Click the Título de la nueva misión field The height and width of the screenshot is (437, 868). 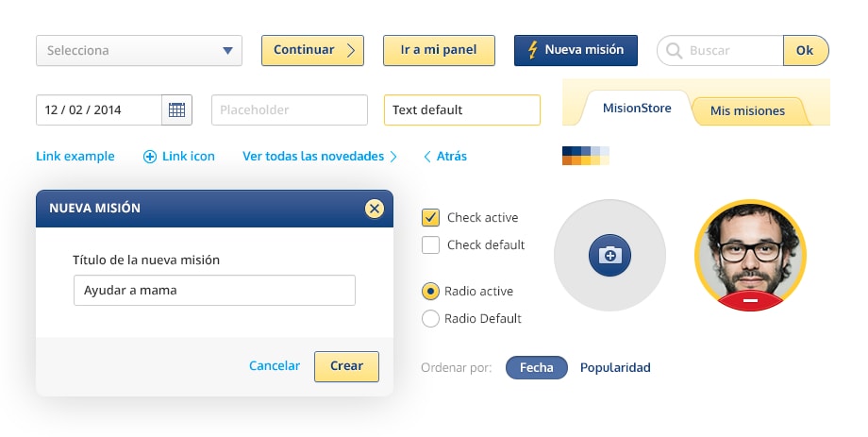pos(214,291)
